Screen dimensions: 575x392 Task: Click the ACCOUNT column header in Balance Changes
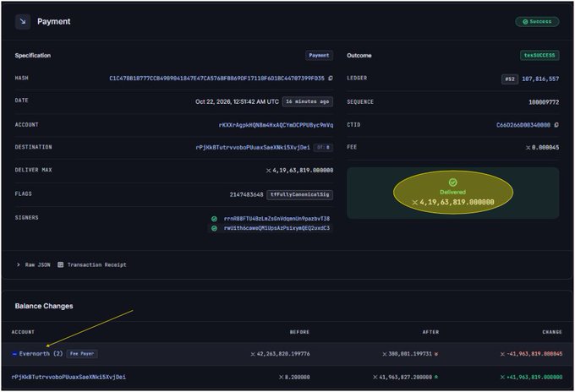coord(23,332)
